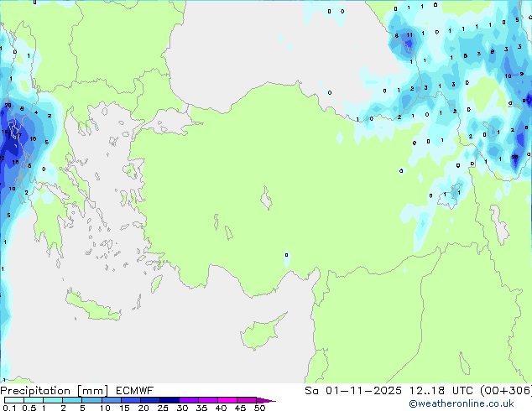The width and height of the screenshot is (532, 411).
Task: Click the 1–2 mm legend color swatch
Action: point(53,400)
